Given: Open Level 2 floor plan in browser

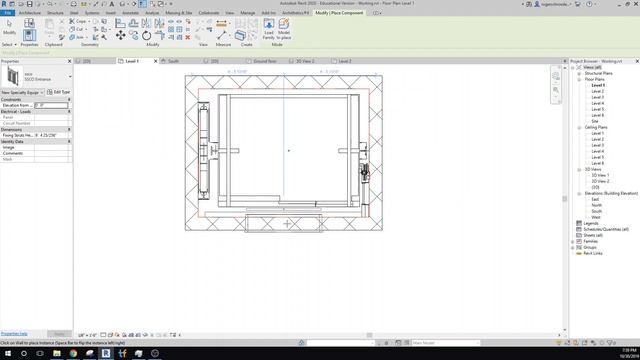Looking at the screenshot, I should [x=598, y=91].
